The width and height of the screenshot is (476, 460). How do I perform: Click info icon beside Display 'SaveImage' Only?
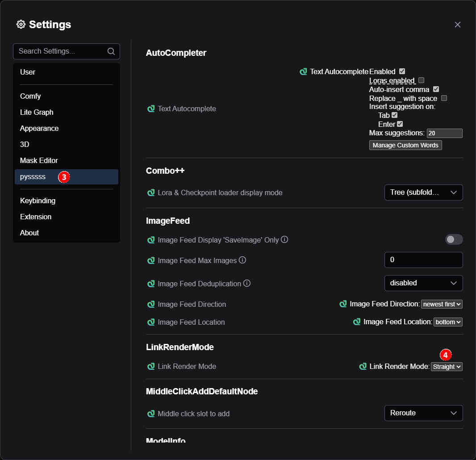point(284,239)
